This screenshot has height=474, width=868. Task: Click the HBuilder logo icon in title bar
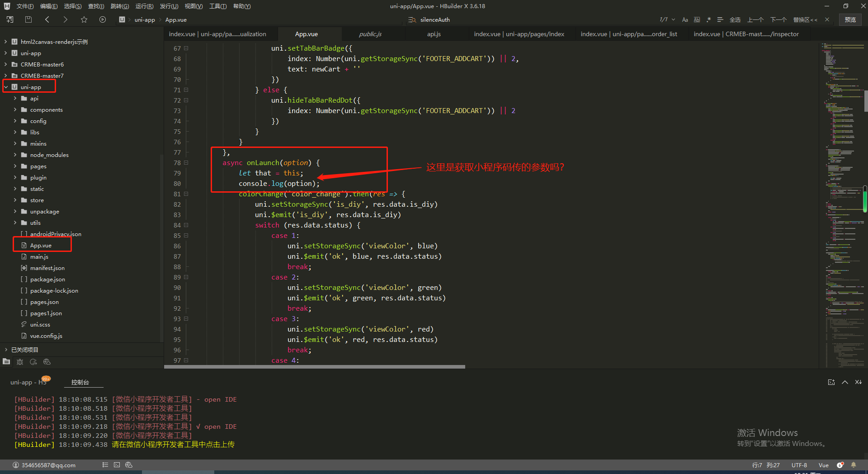7,6
